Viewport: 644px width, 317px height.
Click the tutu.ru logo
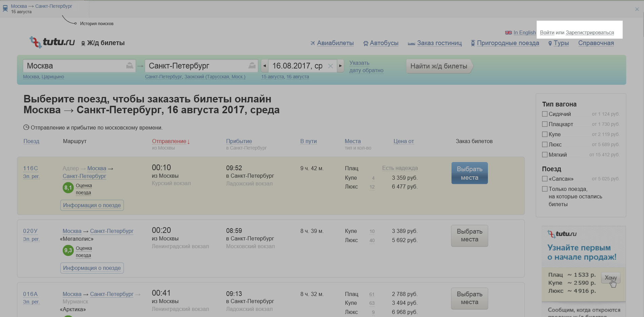pyautogui.click(x=52, y=42)
